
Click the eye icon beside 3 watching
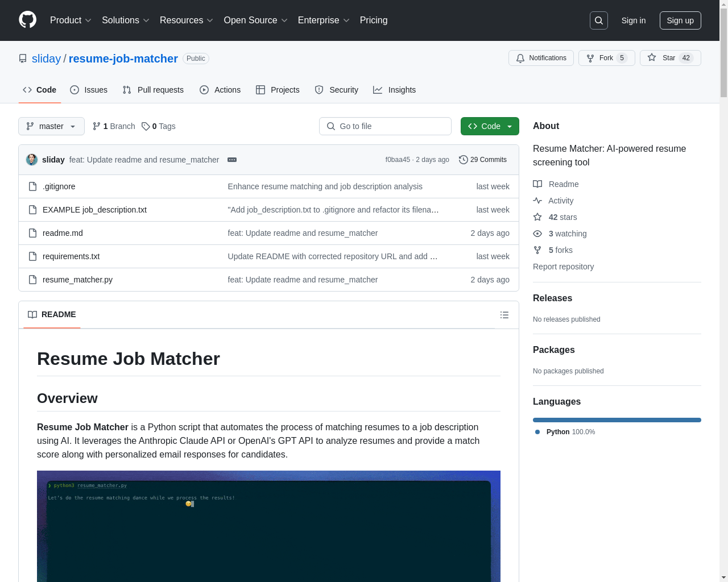(537, 234)
